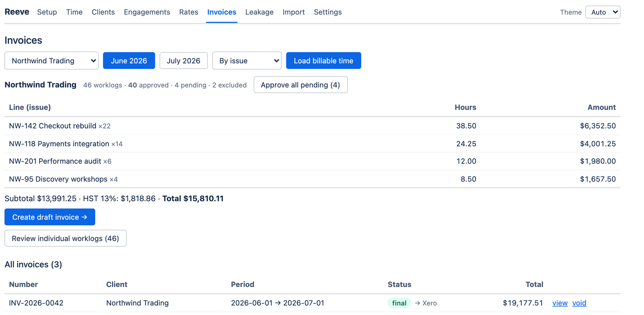Select the July 2026 period button
The width and height of the screenshot is (644, 315).
[x=183, y=61]
